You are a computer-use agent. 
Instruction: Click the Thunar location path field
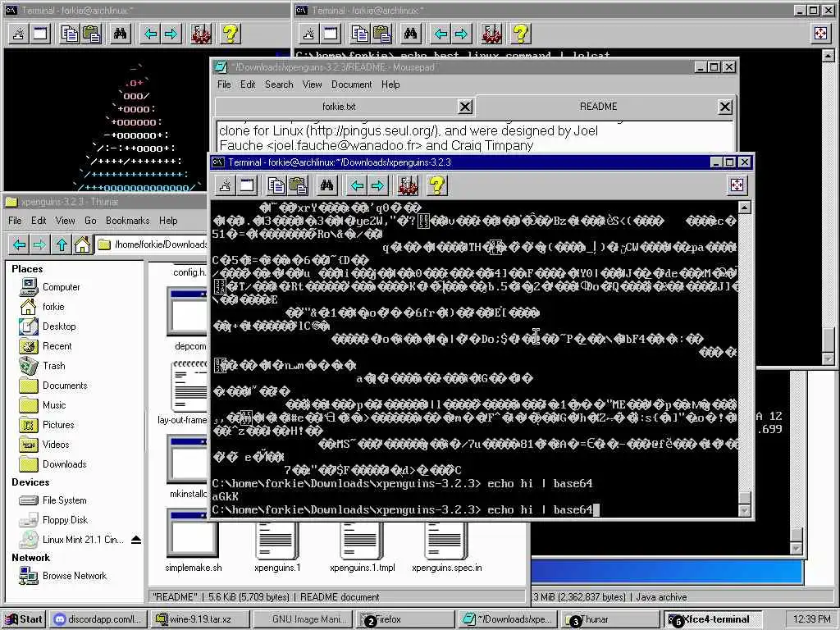[152, 244]
